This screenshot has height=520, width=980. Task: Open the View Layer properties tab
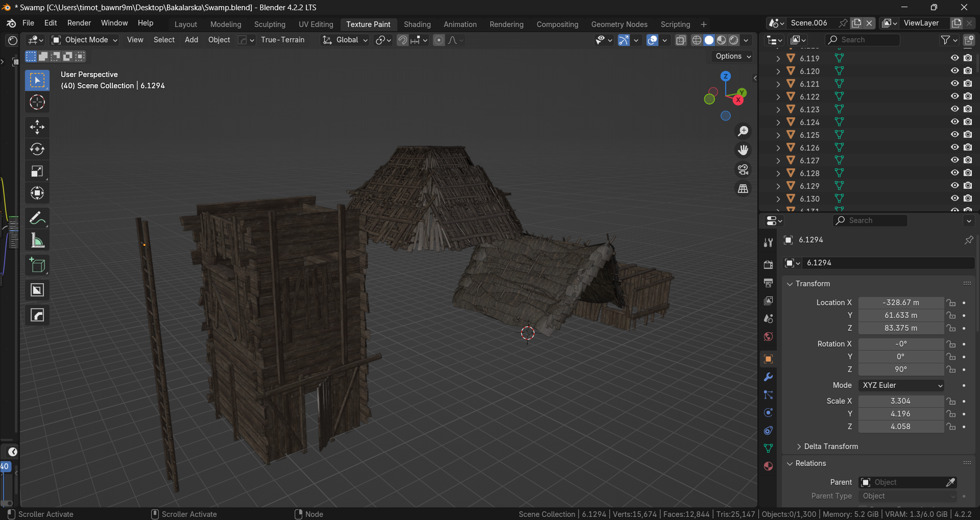768,301
